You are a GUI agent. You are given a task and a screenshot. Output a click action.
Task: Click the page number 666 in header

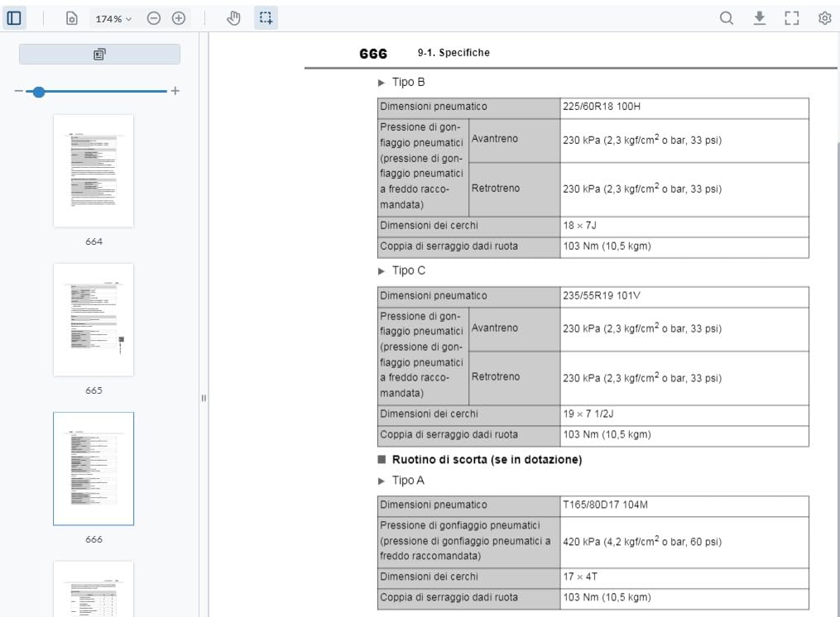point(373,54)
